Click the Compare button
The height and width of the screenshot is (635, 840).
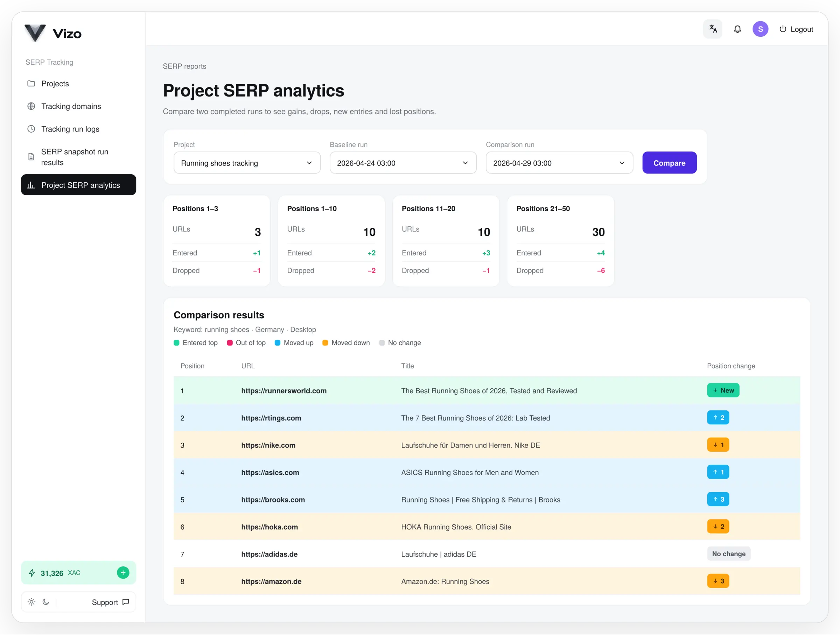(x=669, y=163)
